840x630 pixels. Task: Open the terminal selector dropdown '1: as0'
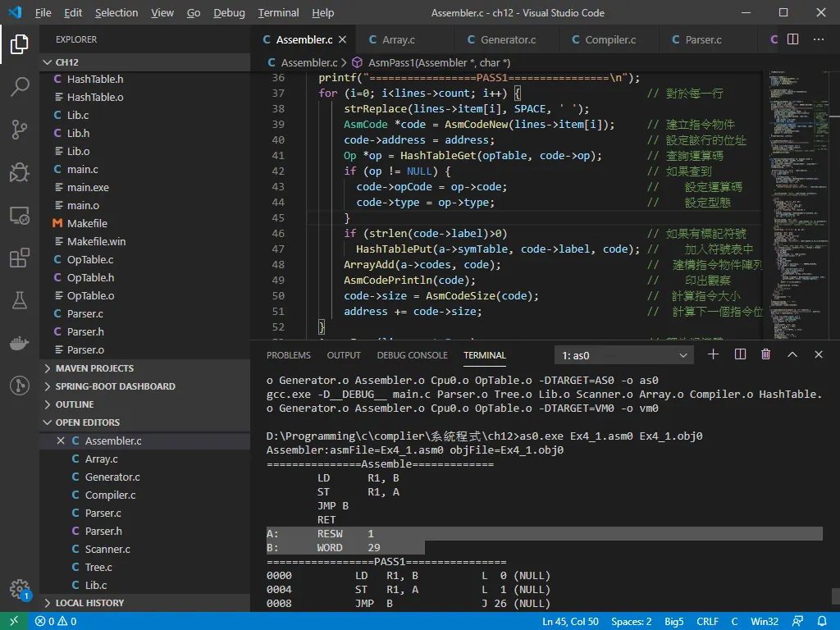pyautogui.click(x=624, y=355)
